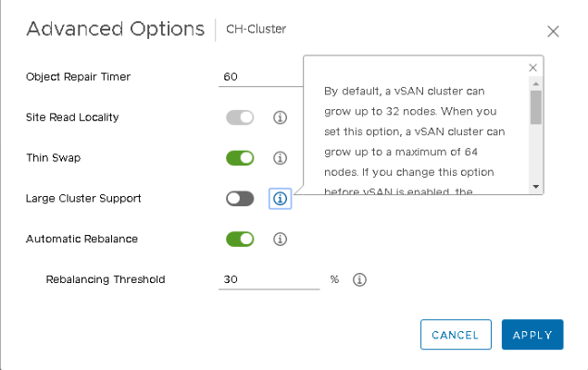The height and width of the screenshot is (370, 588).
Task: Apply the advanced options changes
Action: (x=532, y=335)
